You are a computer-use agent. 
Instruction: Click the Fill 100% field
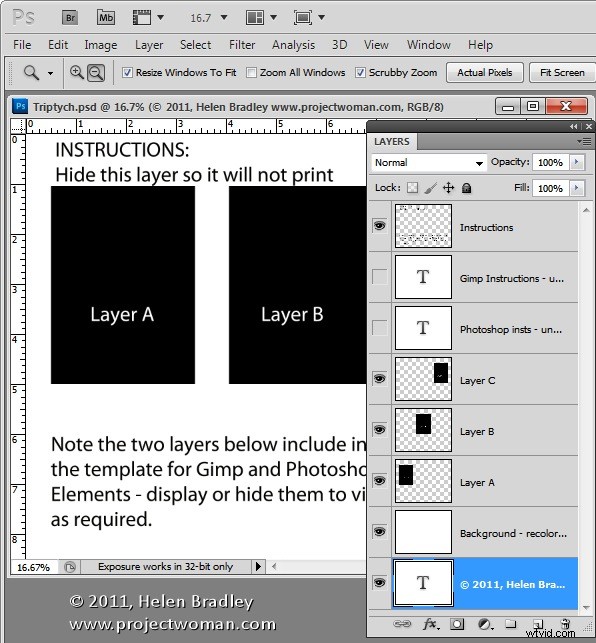pos(550,188)
